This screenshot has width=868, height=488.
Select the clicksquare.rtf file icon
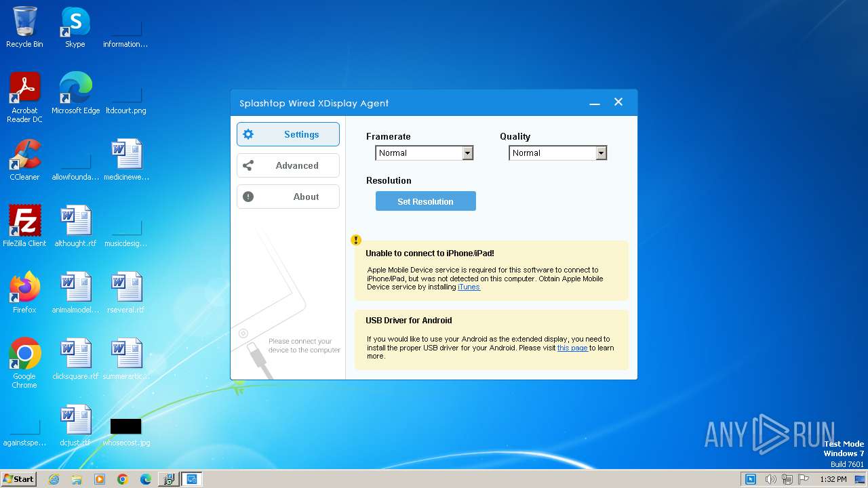coord(75,359)
